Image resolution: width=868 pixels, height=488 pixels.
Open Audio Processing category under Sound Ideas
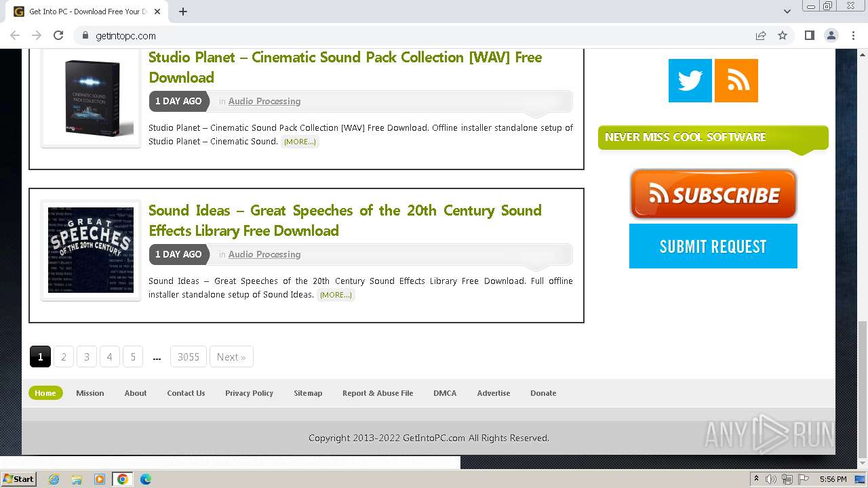point(264,254)
